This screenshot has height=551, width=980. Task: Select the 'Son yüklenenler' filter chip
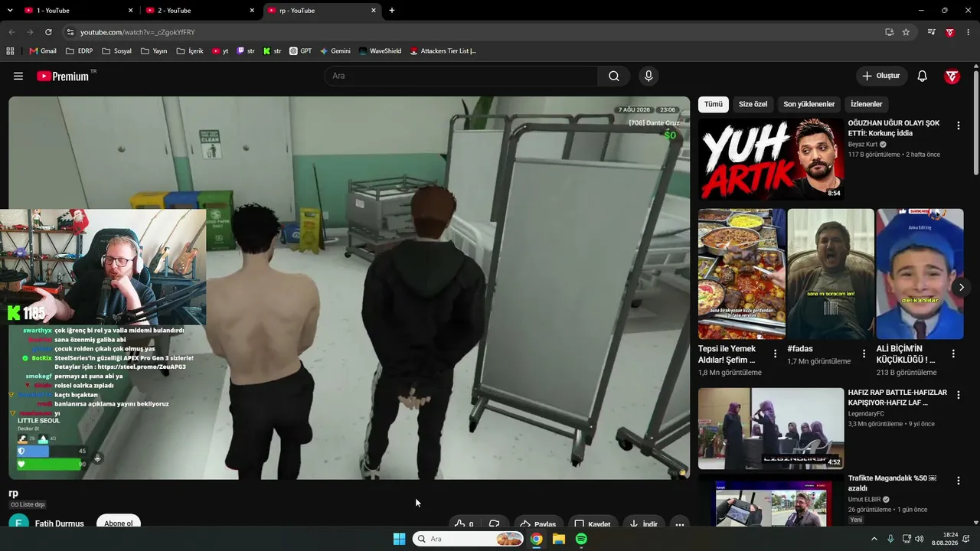[x=809, y=104]
